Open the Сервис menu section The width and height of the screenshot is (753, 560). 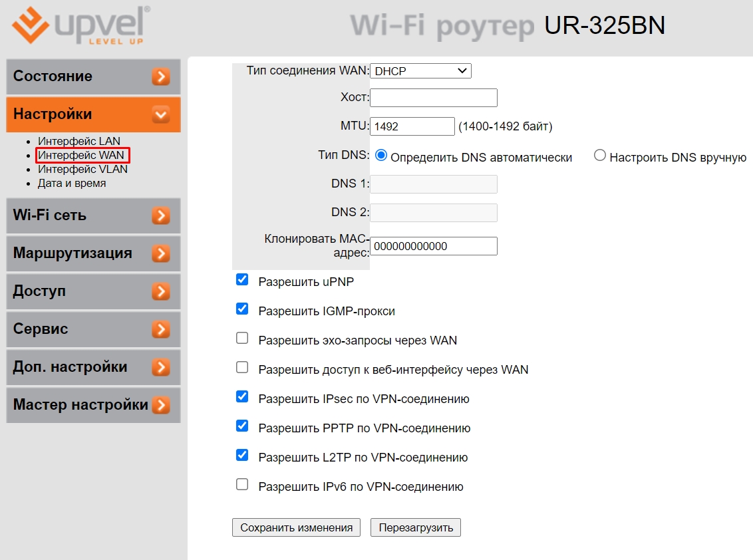[93, 329]
